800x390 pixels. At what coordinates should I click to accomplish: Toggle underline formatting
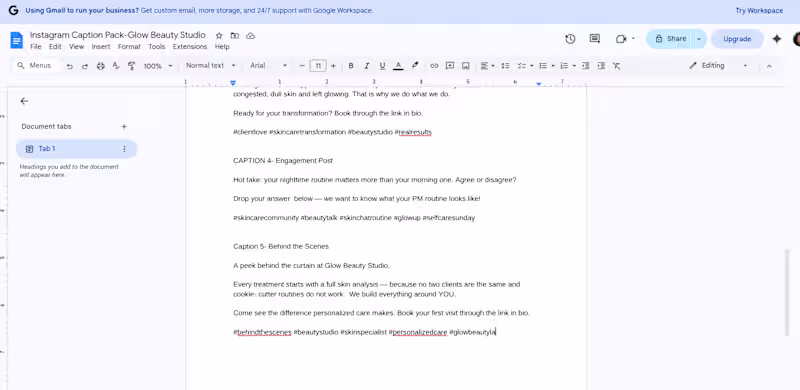click(382, 66)
